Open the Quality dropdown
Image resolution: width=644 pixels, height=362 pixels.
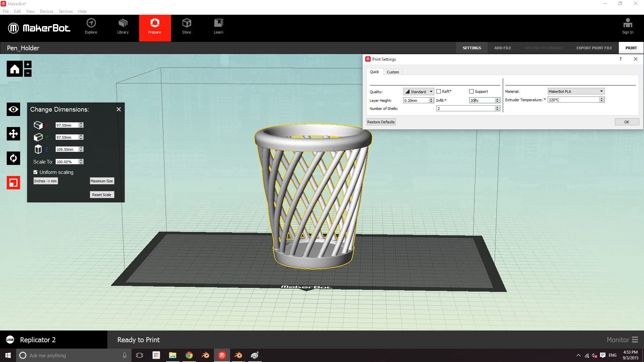419,92
